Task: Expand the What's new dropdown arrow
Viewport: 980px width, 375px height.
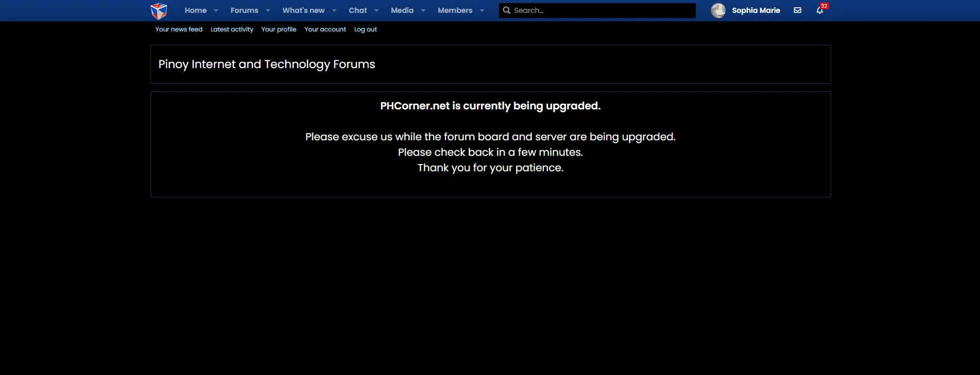Action: 334,10
